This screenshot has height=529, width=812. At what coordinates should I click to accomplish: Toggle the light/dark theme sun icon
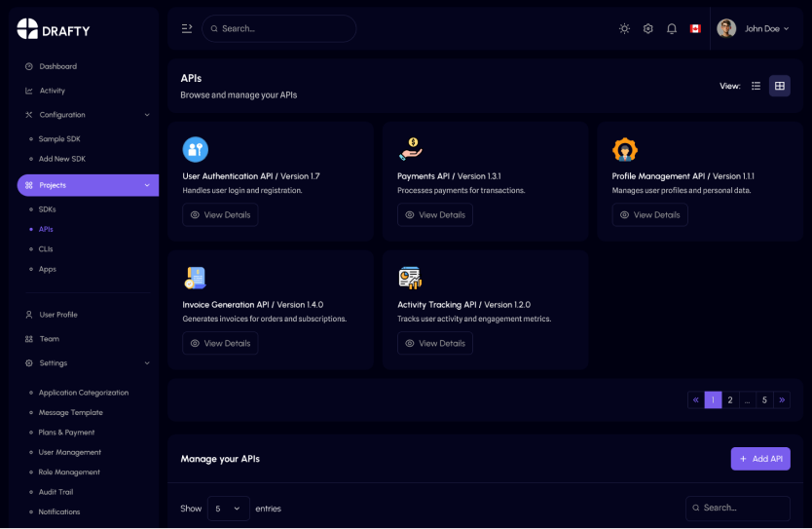pos(624,28)
